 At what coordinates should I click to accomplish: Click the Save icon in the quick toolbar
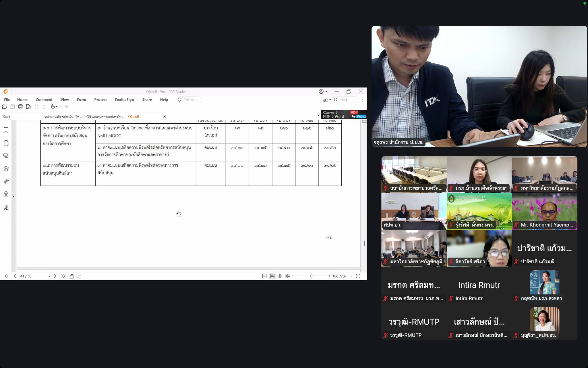click(13, 107)
